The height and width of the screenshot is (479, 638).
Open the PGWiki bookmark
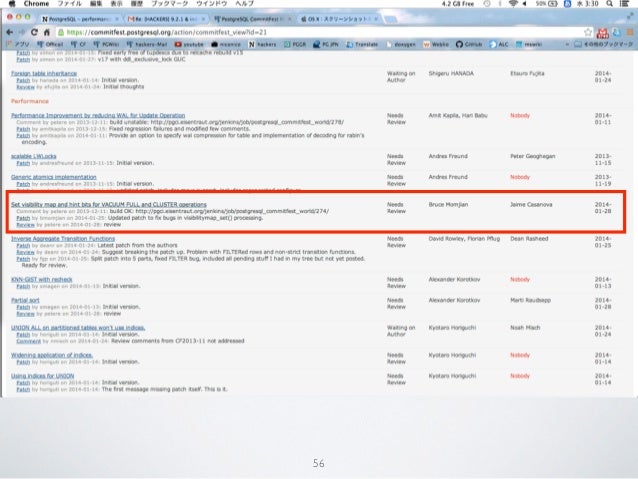(106, 44)
